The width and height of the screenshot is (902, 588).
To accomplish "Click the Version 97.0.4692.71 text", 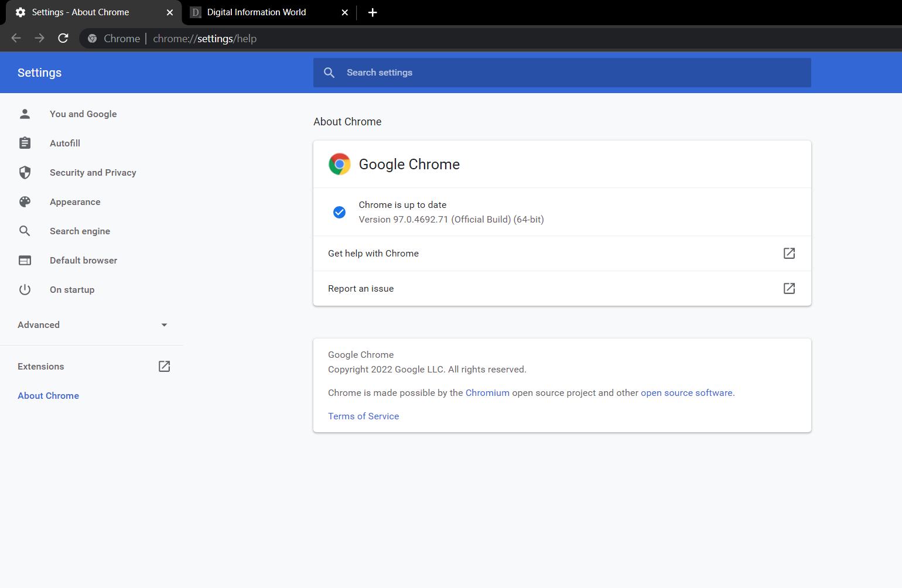I will click(x=451, y=220).
